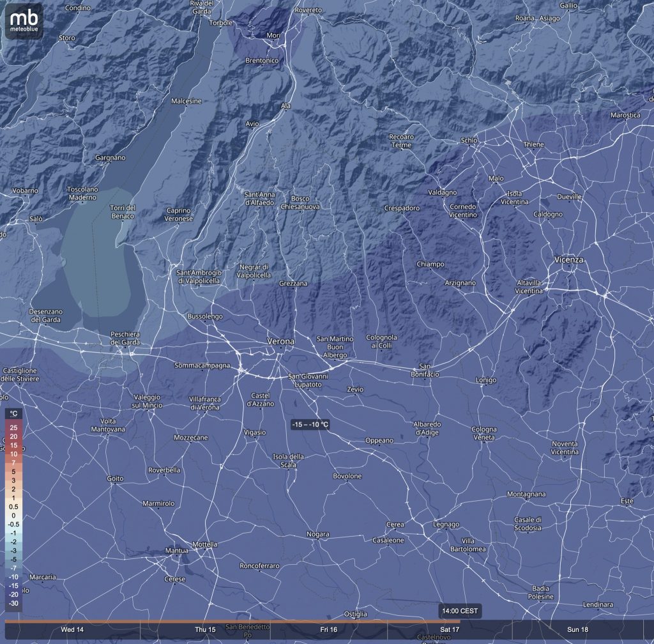The width and height of the screenshot is (654, 644).
Task: Click the 25 degree legend color swatch
Action: 13,427
